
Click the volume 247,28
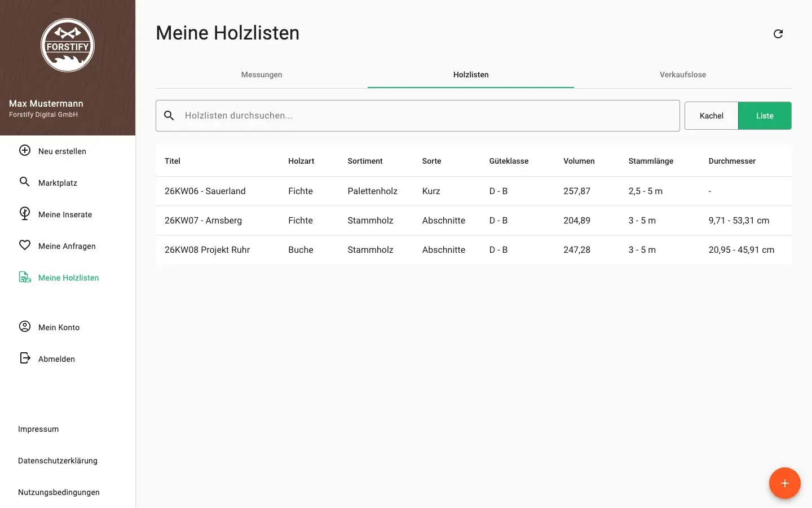(577, 249)
